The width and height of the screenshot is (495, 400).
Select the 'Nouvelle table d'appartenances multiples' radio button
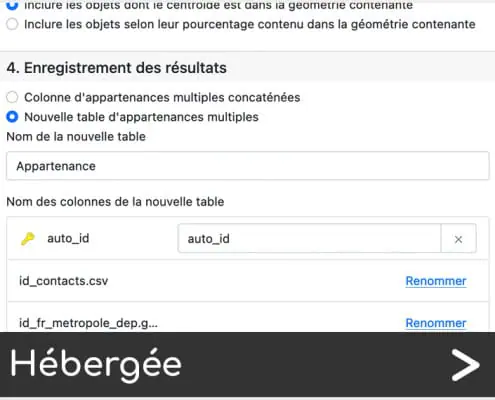(x=12, y=117)
